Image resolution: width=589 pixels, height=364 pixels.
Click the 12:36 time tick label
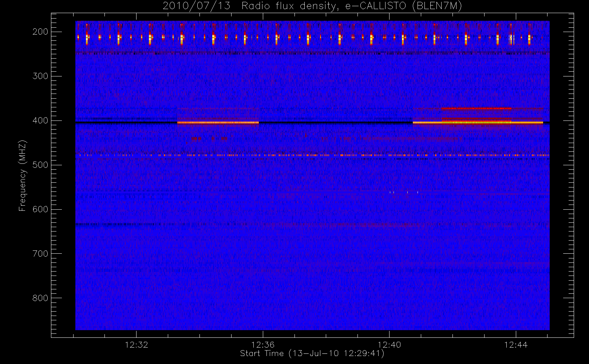click(263, 345)
